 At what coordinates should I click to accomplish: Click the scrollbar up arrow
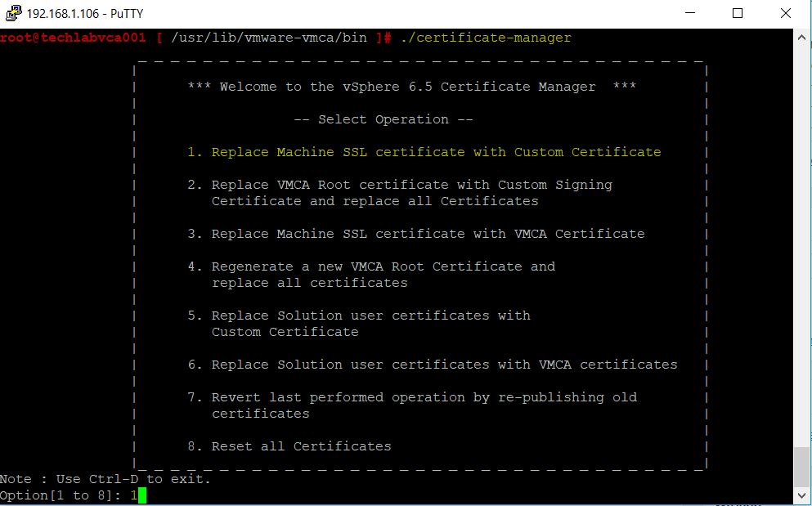click(801, 38)
